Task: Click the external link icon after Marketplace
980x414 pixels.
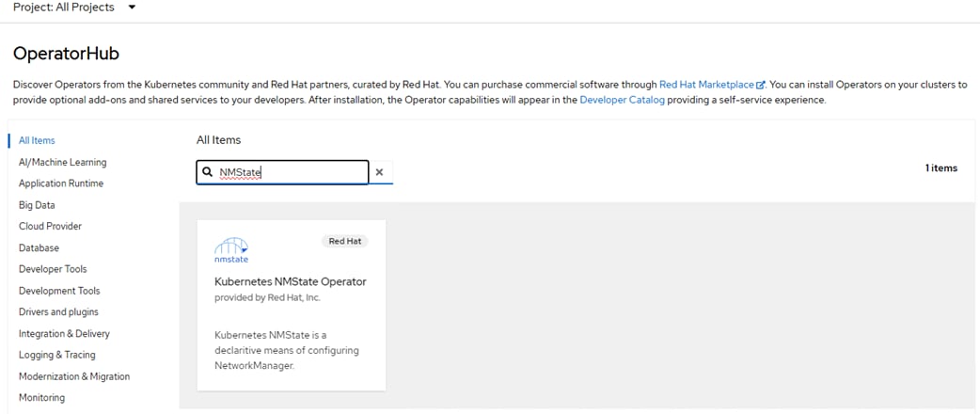Action: point(761,85)
